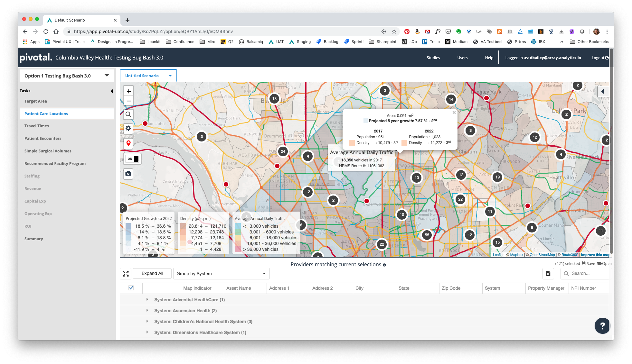This screenshot has height=364, width=632.
Task: Bookmark this page with star icon
Action: 394,32
